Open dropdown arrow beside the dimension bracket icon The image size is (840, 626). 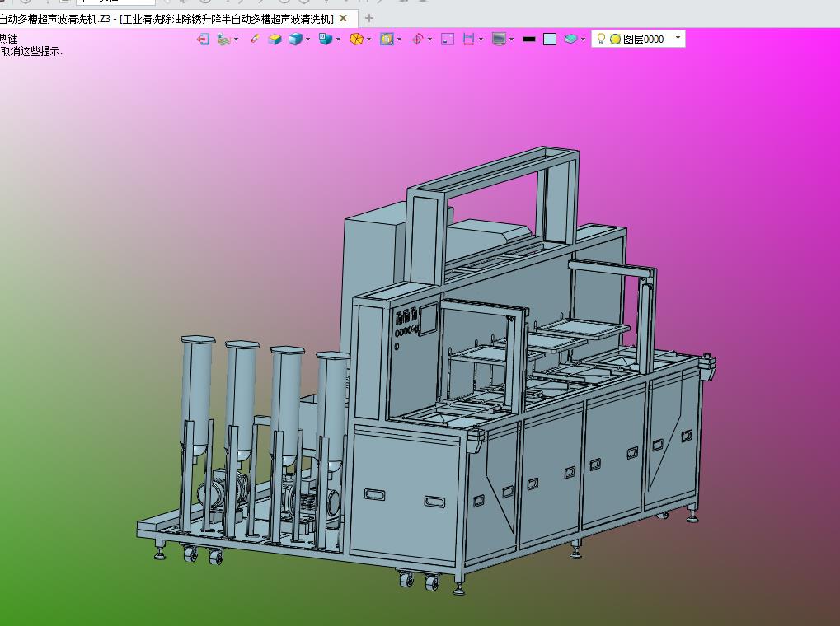tap(481, 39)
